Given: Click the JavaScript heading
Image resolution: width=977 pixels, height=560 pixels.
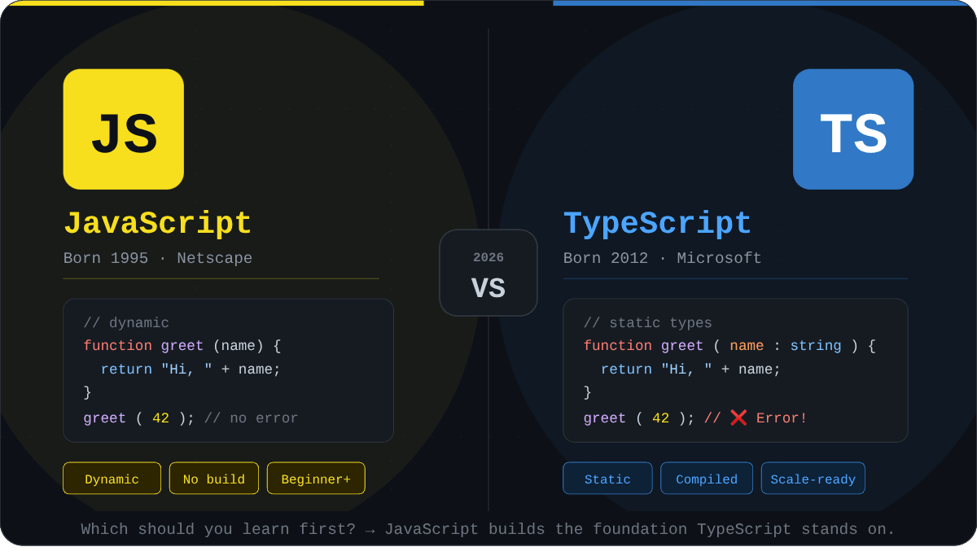Looking at the screenshot, I should click(x=158, y=224).
